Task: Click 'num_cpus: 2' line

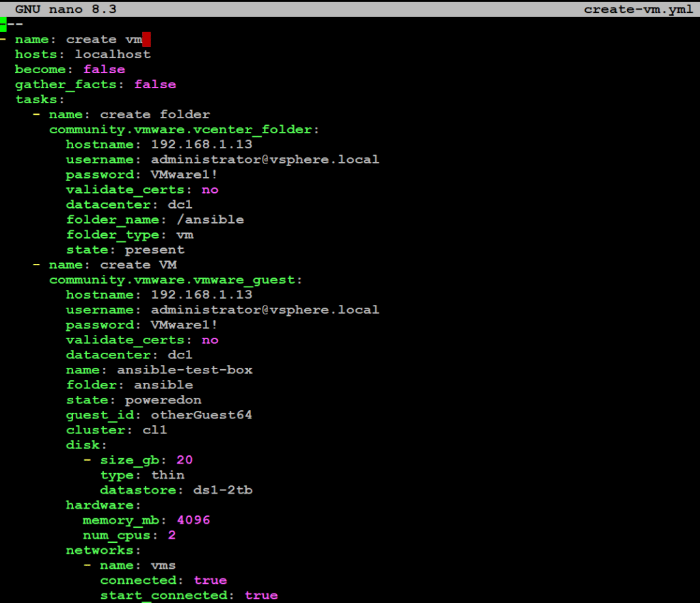Action: 129,535
